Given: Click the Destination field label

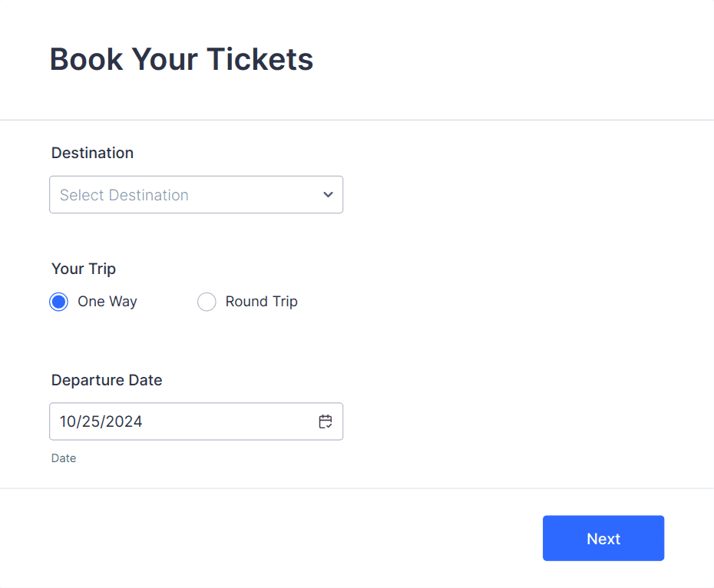Looking at the screenshot, I should pos(92,153).
